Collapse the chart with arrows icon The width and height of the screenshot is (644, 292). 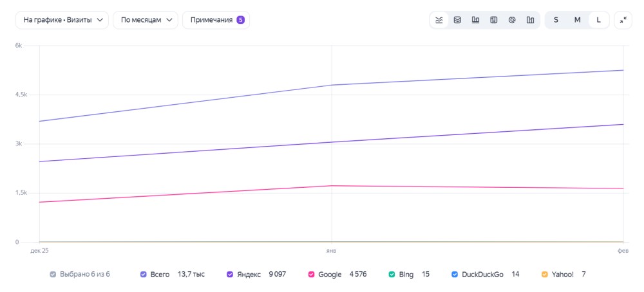623,20
